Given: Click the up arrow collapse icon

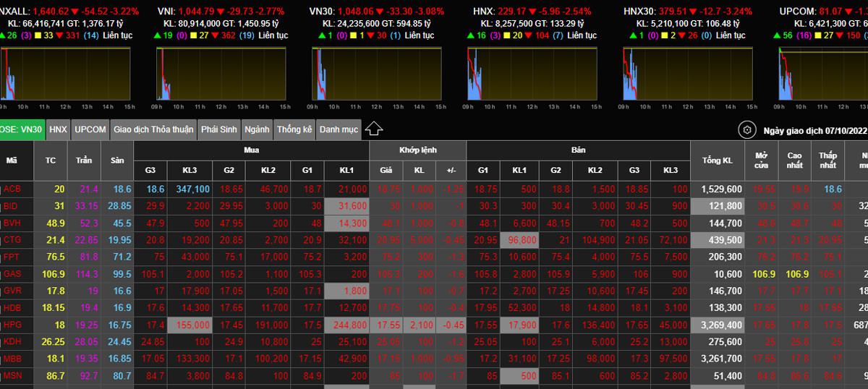Looking at the screenshot, I should click(x=373, y=129).
